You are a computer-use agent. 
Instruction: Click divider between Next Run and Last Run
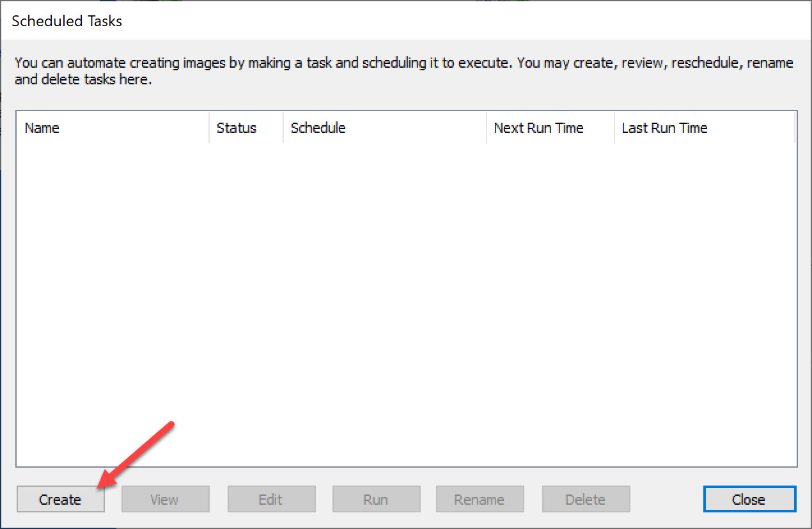click(614, 128)
